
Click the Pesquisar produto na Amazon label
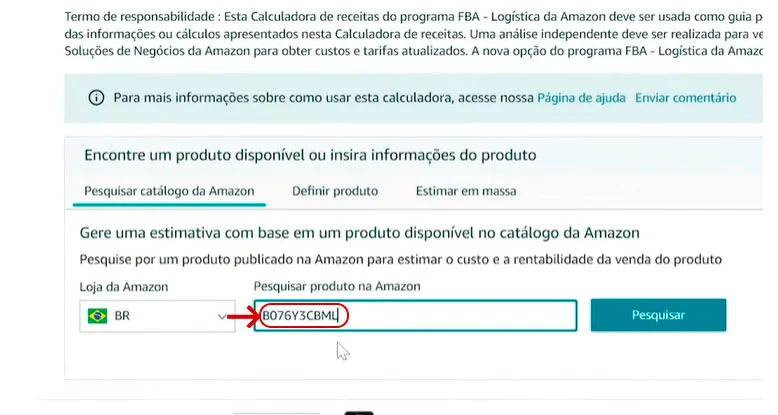click(337, 286)
